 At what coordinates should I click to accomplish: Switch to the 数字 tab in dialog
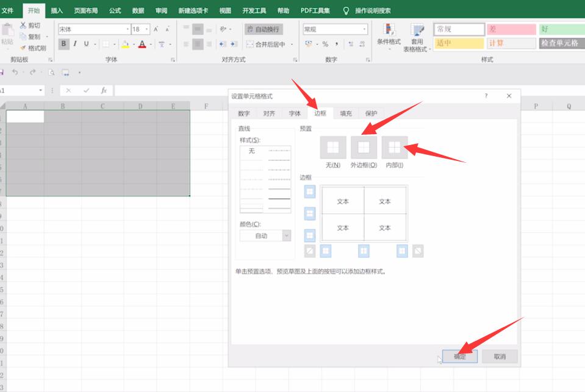click(243, 113)
